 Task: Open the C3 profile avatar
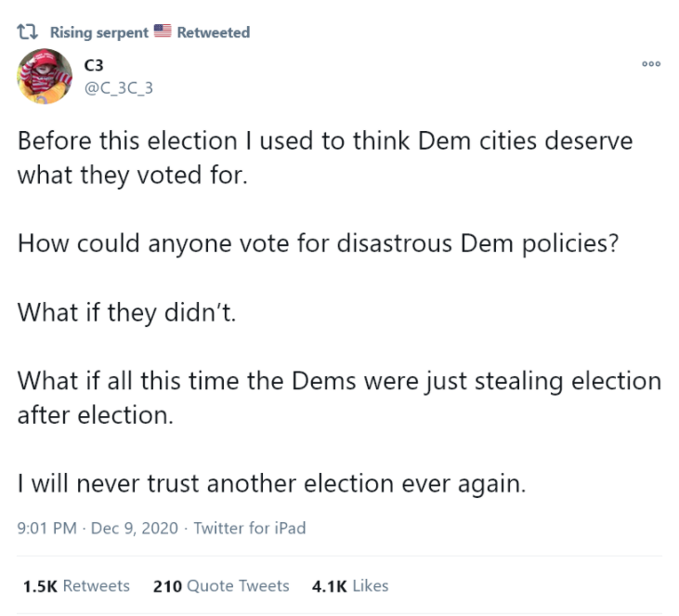click(x=44, y=76)
